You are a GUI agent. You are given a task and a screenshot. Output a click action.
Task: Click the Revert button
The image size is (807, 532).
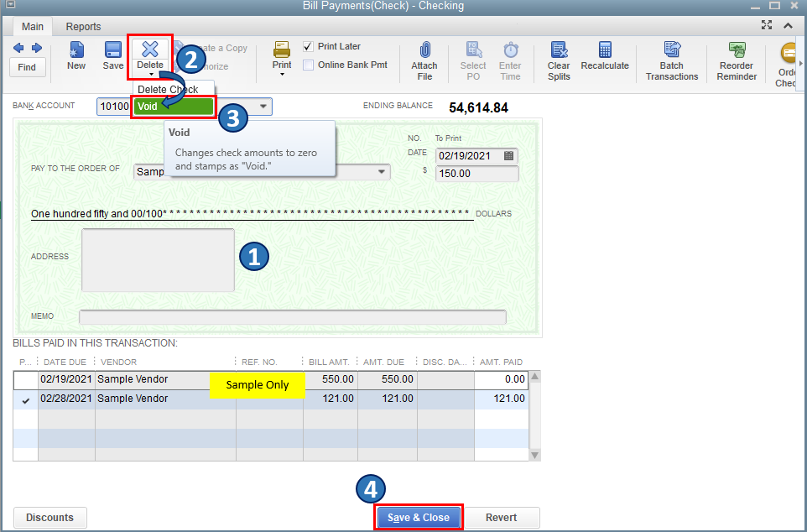(502, 518)
